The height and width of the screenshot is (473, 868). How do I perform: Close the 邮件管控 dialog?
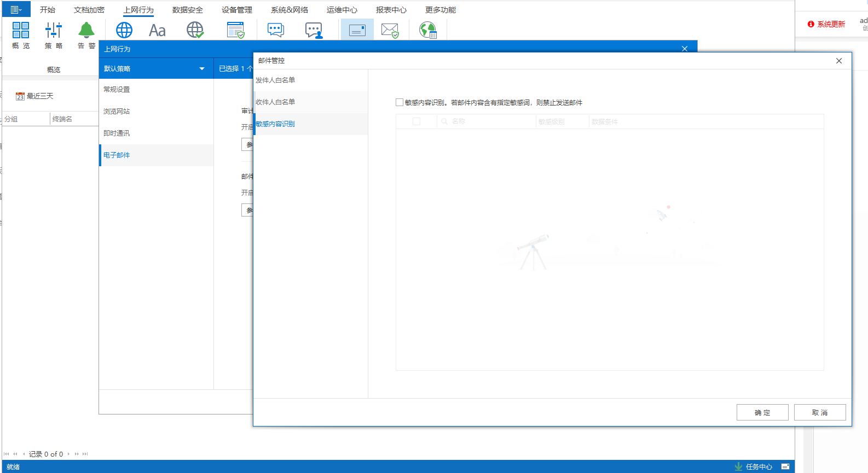[x=839, y=61]
